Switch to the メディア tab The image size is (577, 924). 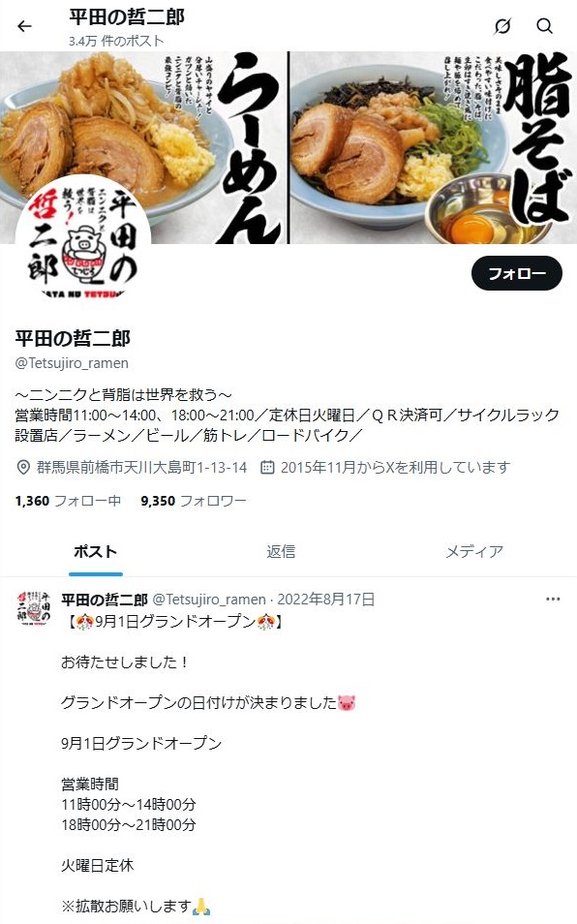coord(474,551)
